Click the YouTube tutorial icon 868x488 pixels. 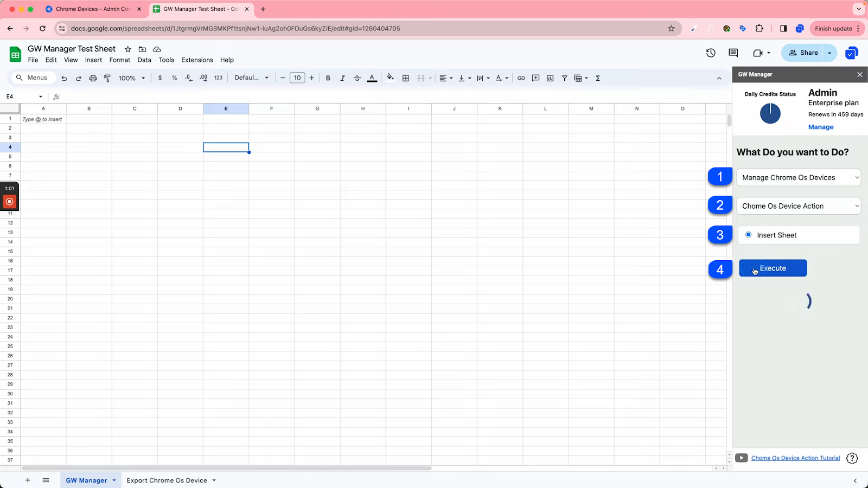point(741,458)
